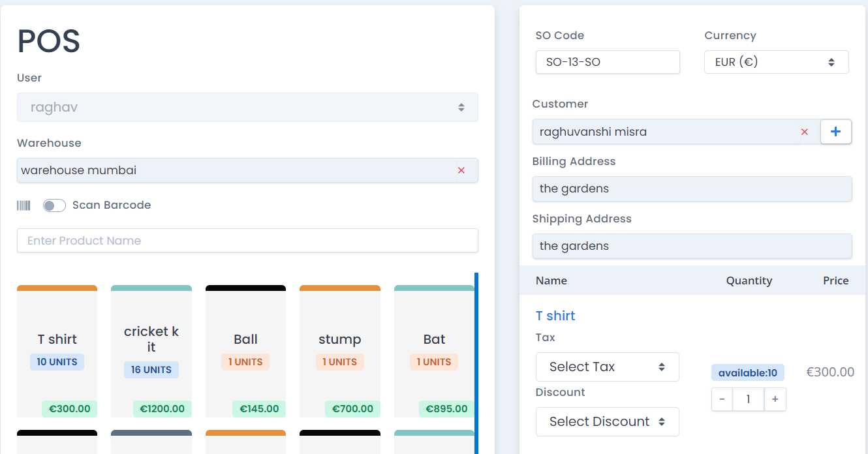This screenshot has width=868, height=454.
Task: Click the €300.00 price tag on T shirt card
Action: click(x=70, y=409)
